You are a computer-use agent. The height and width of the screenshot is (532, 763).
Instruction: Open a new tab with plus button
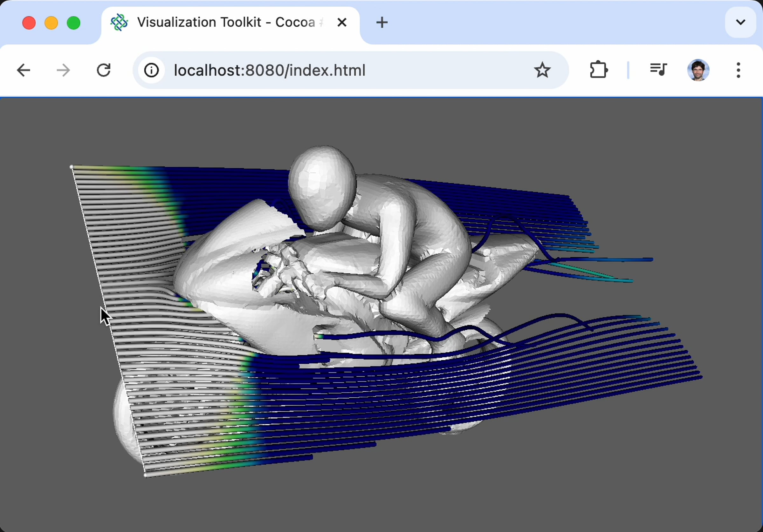pos(382,23)
